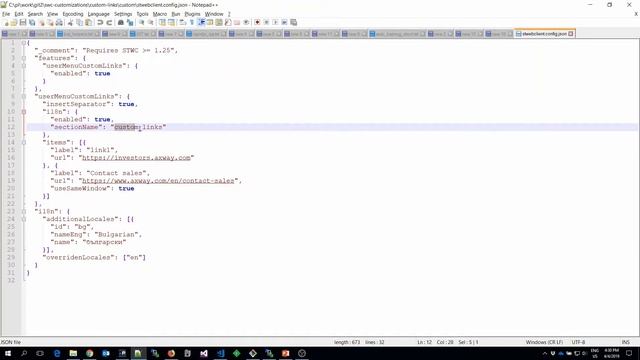Open the View menu
Image resolution: width=640 pixels, height=360 pixels.
click(52, 14)
